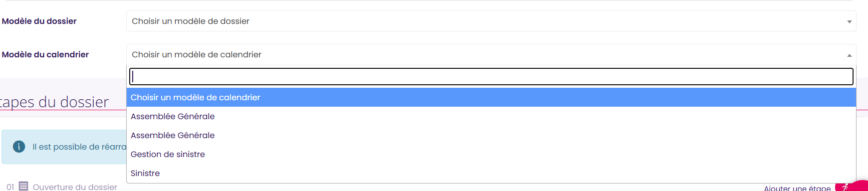Image resolution: width=868 pixels, height=191 pixels.
Task: Close the 'Choisir un modèle de calendrier' combo box
Action: pyautogui.click(x=491, y=54)
